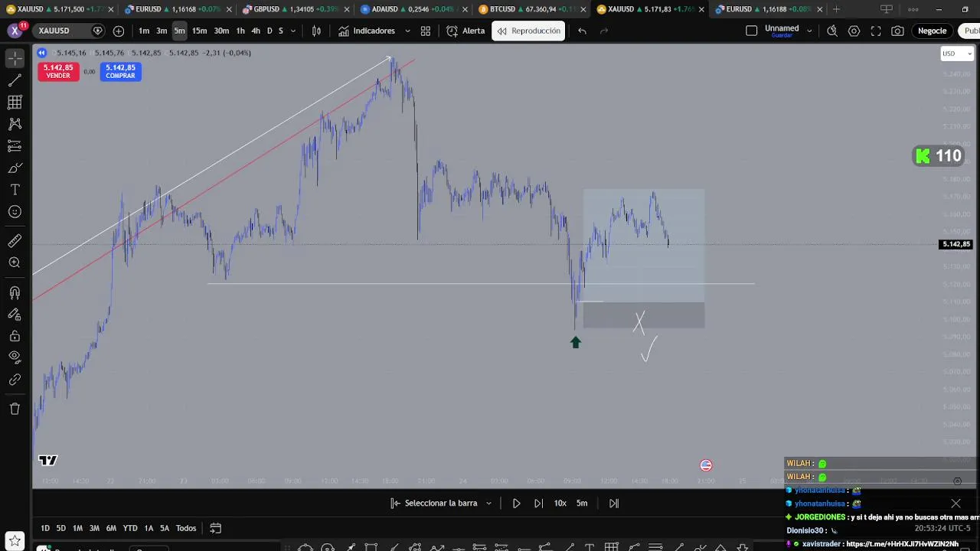Click the VENDER sell button
Image resolution: width=980 pixels, height=551 pixels.
click(x=58, y=71)
